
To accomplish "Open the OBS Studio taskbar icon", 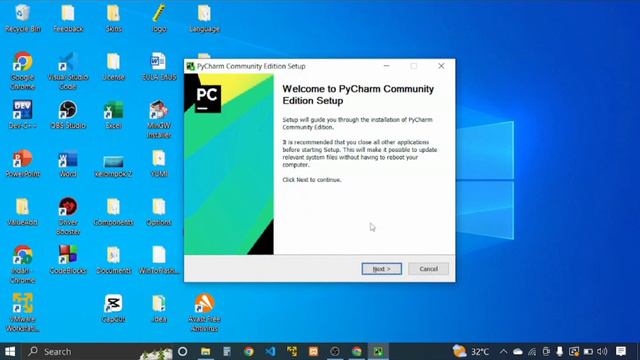I will [x=335, y=351].
